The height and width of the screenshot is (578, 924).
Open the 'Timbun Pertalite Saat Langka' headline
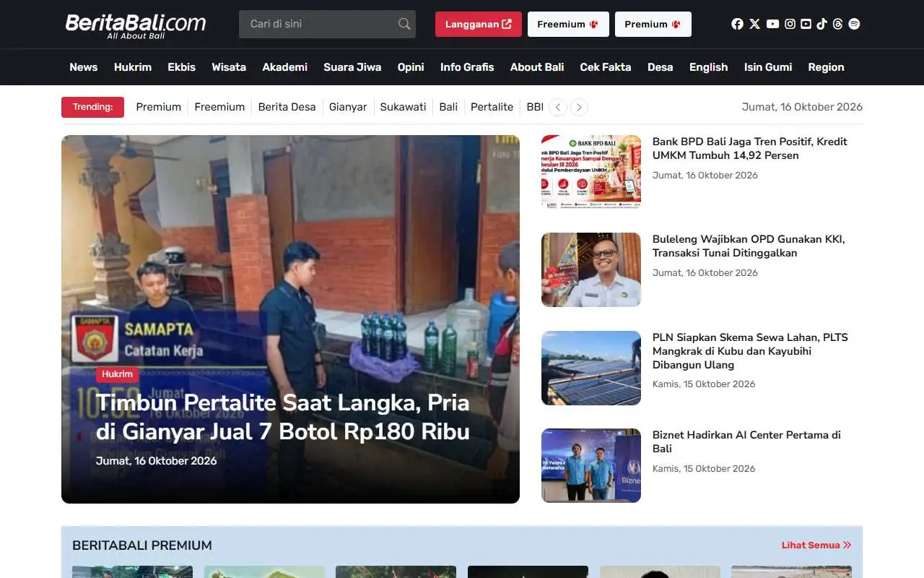point(283,417)
